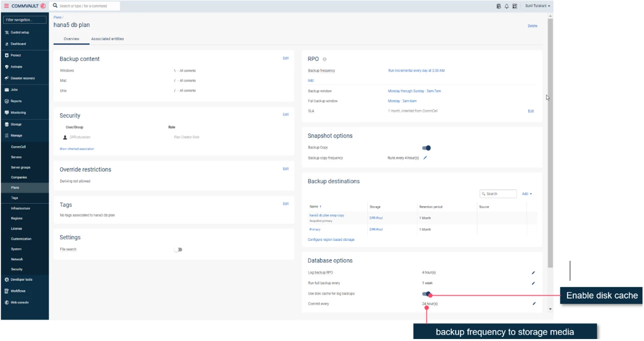Open the grid apps icon beside the bell
This screenshot has width=644, height=341.
(x=515, y=6)
